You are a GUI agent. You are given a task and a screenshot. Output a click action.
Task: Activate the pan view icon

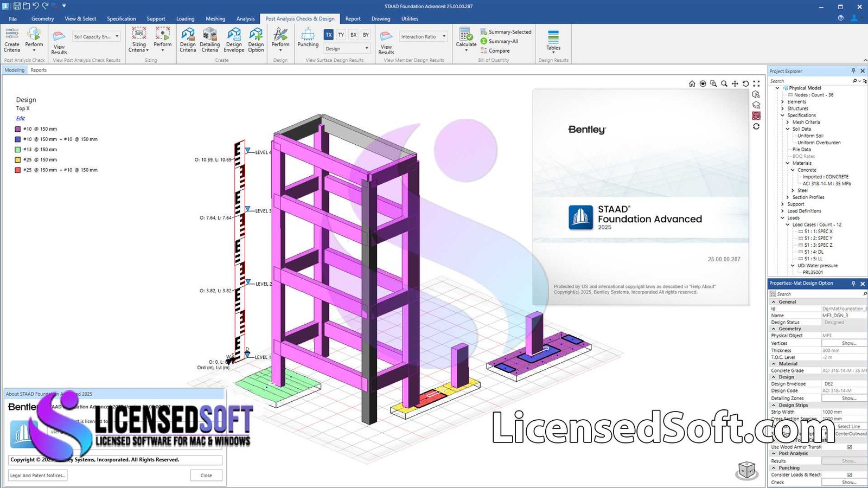pos(735,84)
